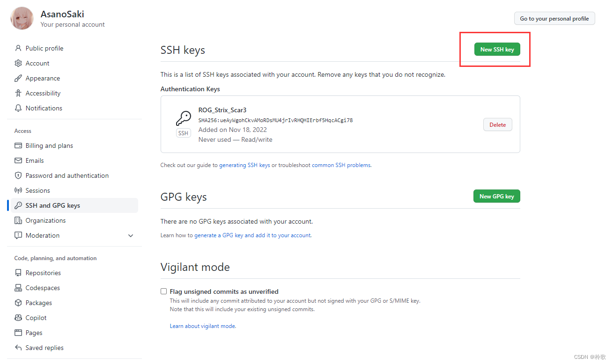The height and width of the screenshot is (364, 613).
Task: Click the New GPG key button
Action: pyautogui.click(x=496, y=197)
